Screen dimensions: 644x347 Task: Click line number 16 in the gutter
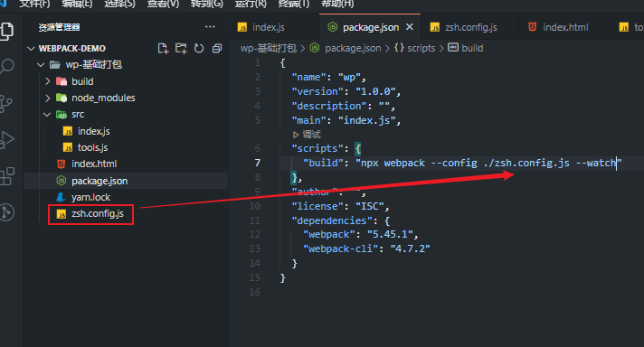(255, 292)
